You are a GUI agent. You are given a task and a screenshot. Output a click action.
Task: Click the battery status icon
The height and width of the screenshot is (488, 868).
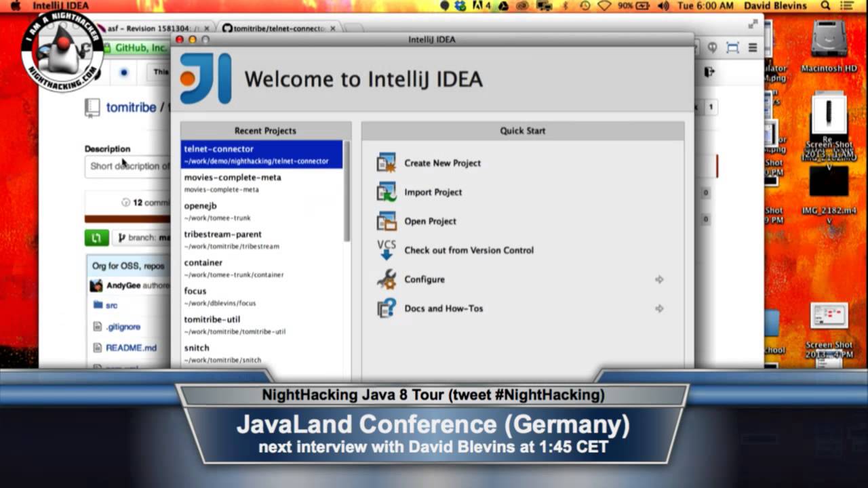tap(643, 5)
